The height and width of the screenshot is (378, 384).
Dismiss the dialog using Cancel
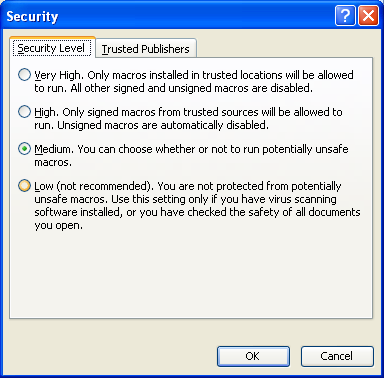(337, 356)
